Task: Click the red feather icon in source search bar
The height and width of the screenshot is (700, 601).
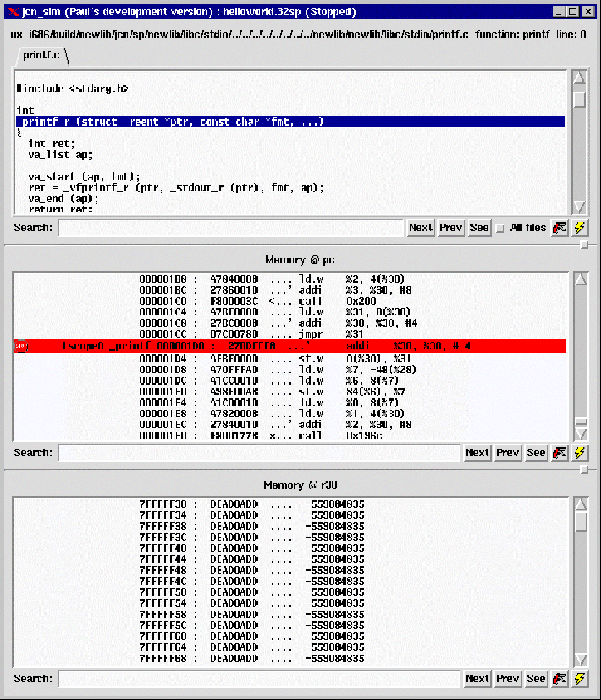Action: point(560,227)
